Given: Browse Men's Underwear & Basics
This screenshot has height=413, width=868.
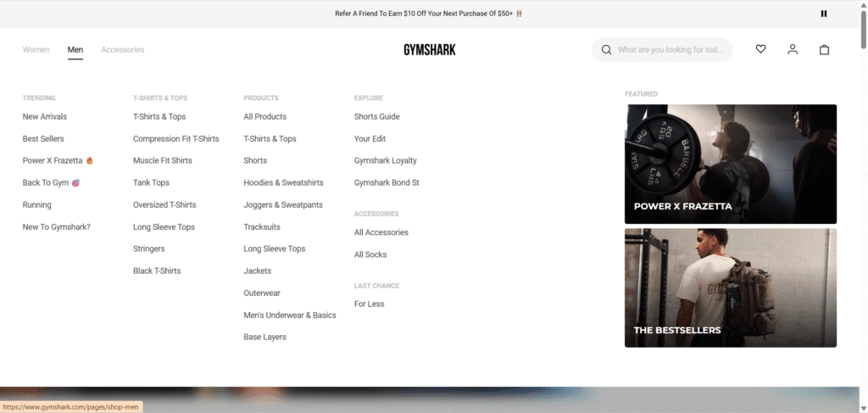Looking at the screenshot, I should 290,315.
